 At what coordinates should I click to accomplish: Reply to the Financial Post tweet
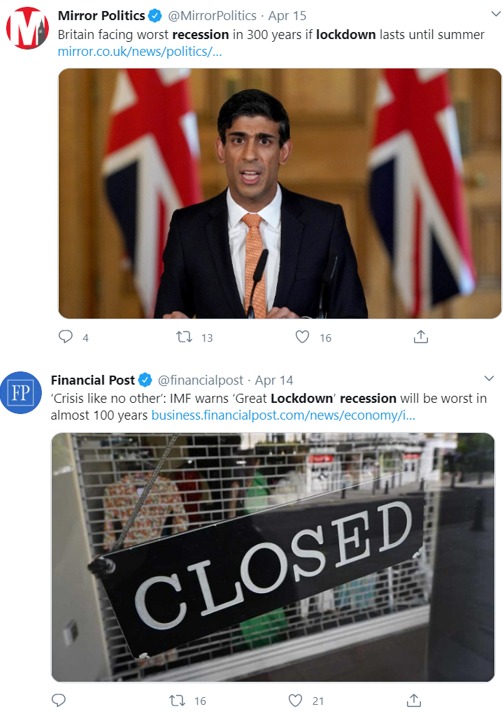[x=59, y=700]
